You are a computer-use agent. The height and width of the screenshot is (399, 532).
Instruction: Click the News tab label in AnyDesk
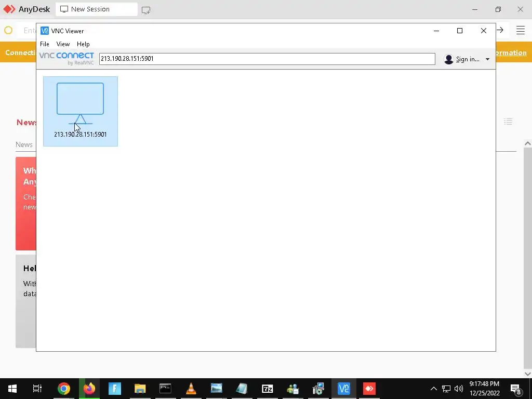[24, 144]
